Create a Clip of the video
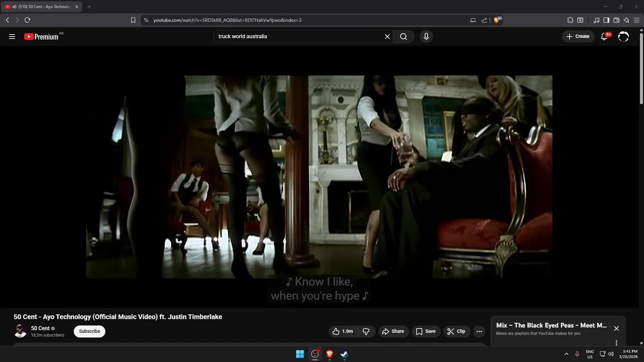This screenshot has width=644, height=362. click(457, 331)
